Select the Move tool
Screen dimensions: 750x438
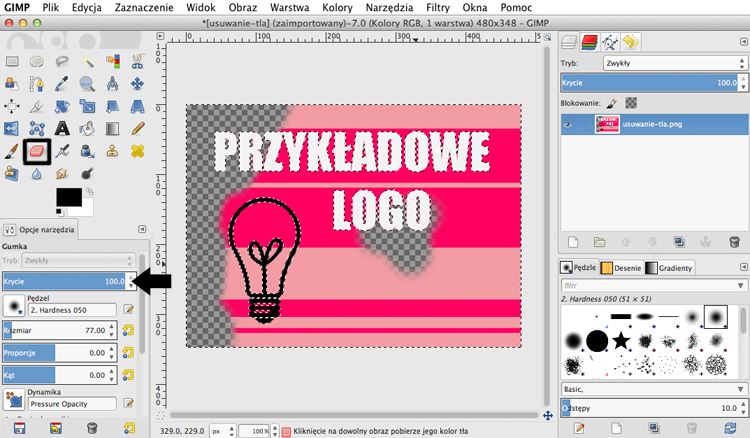coord(137,84)
